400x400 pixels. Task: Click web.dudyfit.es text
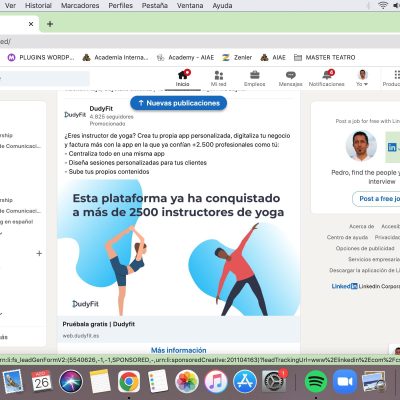click(81, 336)
